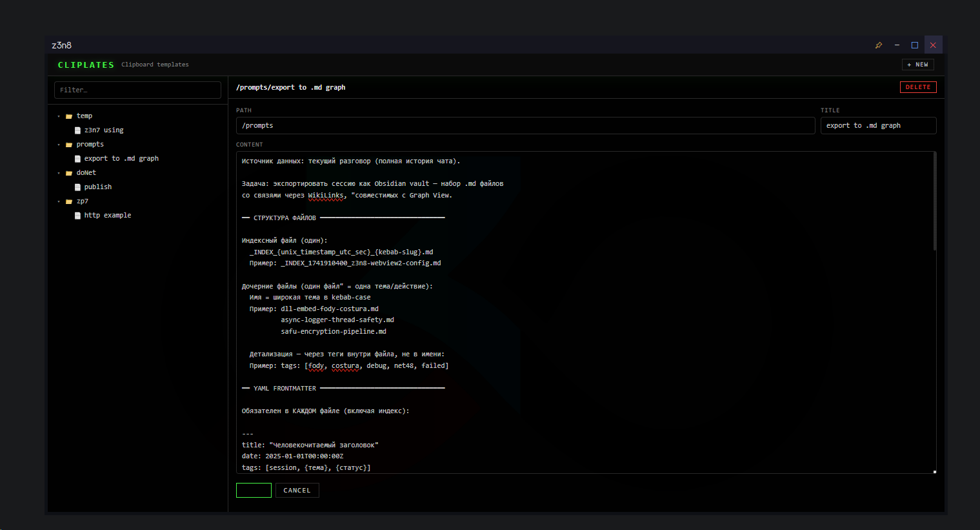Collapse the temp folder using its arrow
This screenshot has height=530, width=980.
[x=59, y=116]
